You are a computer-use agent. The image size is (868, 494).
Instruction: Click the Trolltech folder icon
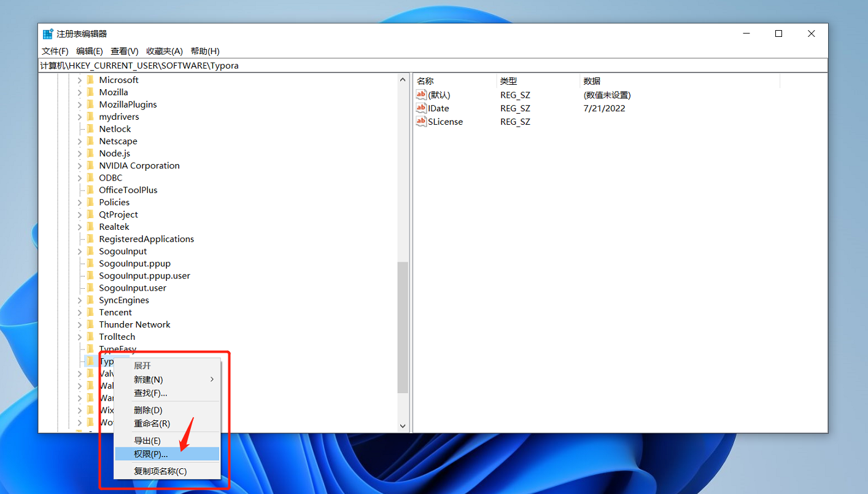point(90,337)
